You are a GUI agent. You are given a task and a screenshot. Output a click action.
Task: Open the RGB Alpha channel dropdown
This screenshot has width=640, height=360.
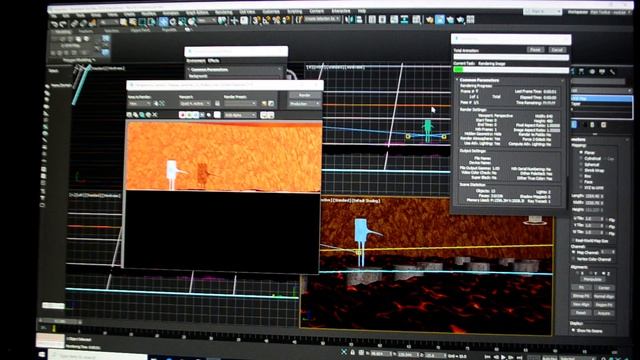240,116
